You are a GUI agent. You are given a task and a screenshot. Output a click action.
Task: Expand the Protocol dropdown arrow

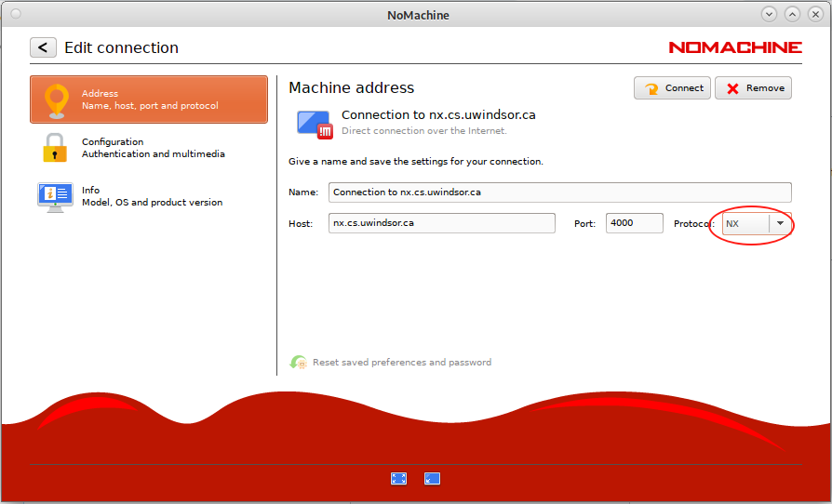coord(780,224)
